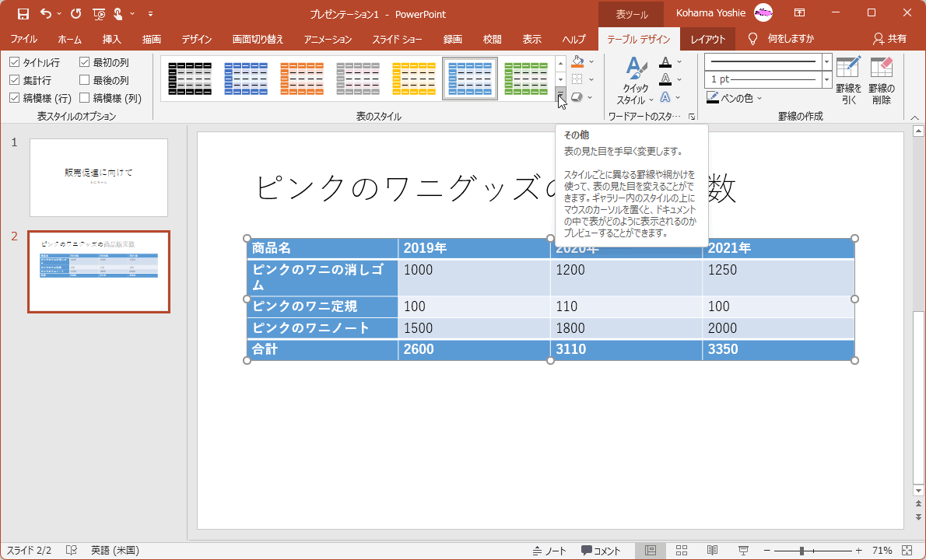Switch to Slide Sorter view icon
Screen dimensions: 926x560
click(x=682, y=550)
